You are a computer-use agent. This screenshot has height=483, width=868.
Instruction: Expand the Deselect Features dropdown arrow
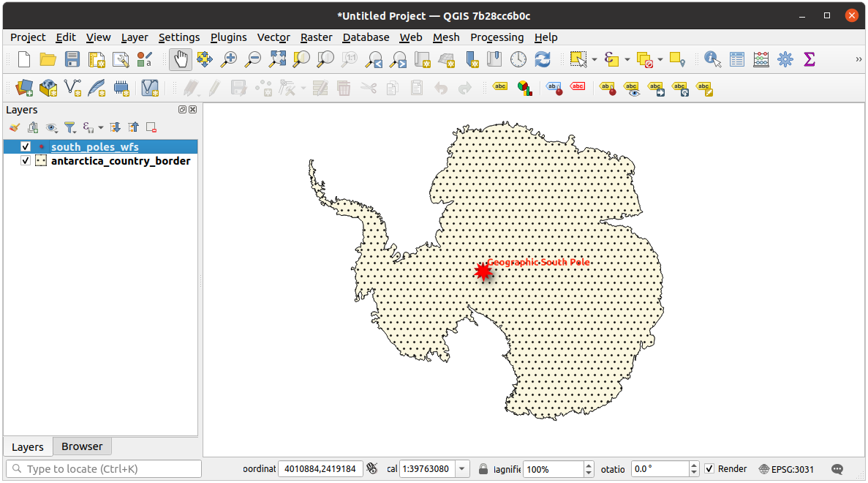[x=660, y=59]
